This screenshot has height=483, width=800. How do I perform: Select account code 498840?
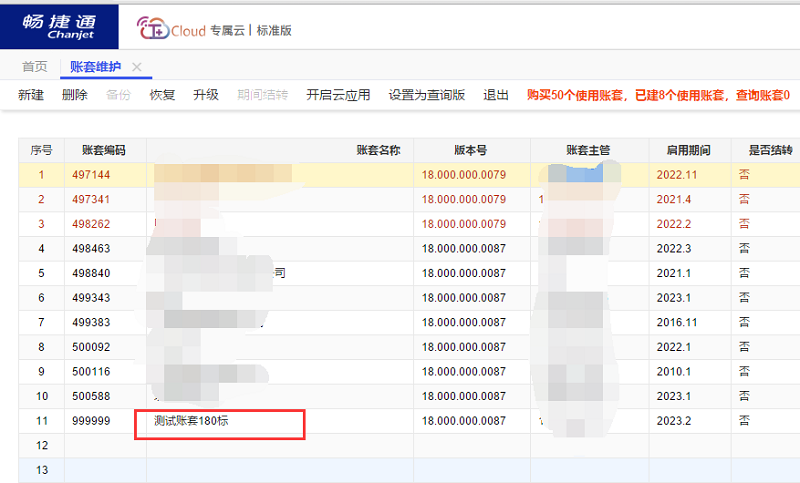[91, 273]
